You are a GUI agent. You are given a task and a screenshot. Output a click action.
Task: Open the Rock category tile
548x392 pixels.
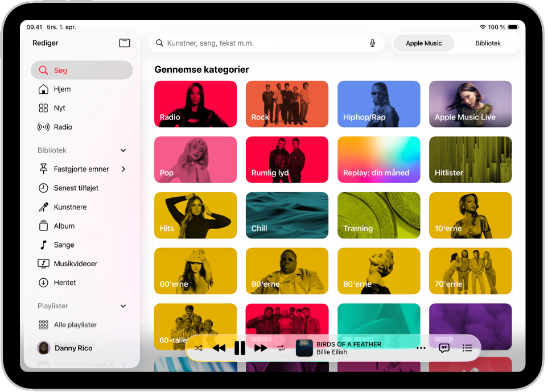coord(287,104)
